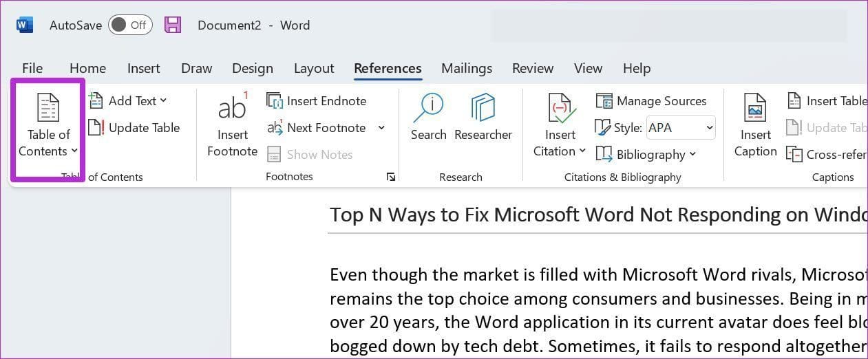868x359 pixels.
Task: Switch to the Mailings tab
Action: [467, 68]
